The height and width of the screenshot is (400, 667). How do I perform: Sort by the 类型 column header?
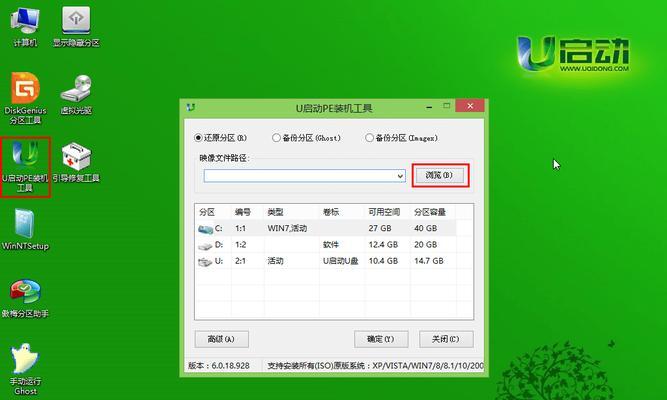click(x=275, y=212)
